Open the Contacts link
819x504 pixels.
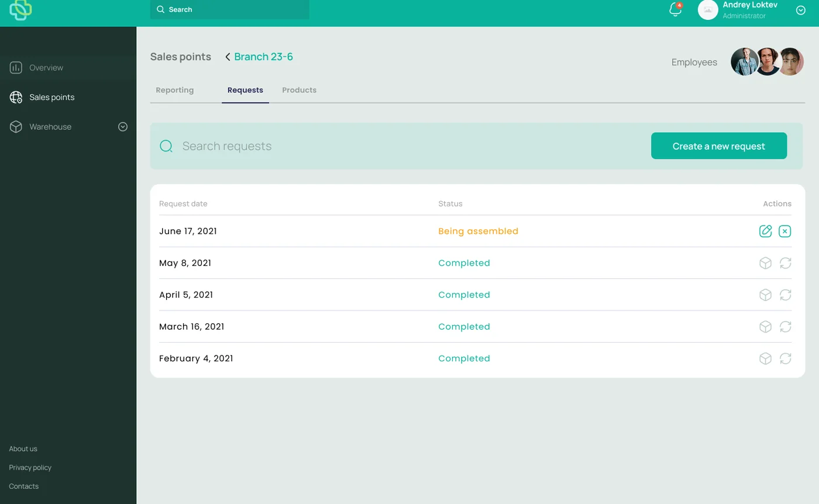click(23, 486)
